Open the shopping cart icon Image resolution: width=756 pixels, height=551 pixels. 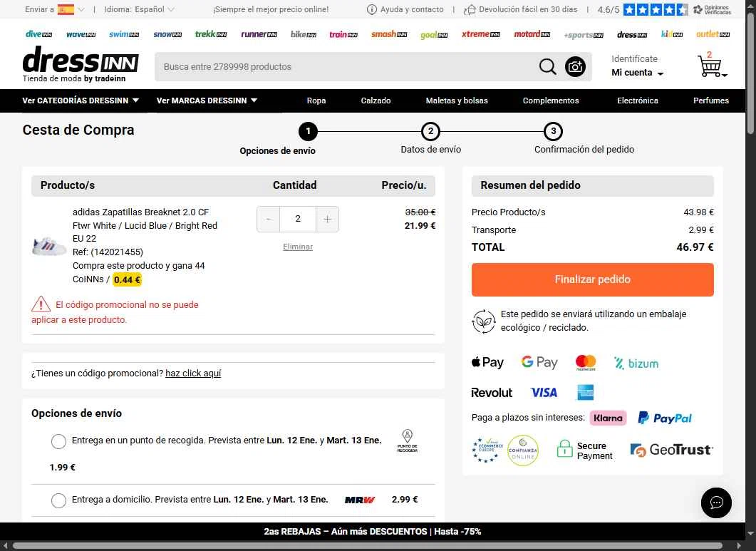click(x=711, y=65)
